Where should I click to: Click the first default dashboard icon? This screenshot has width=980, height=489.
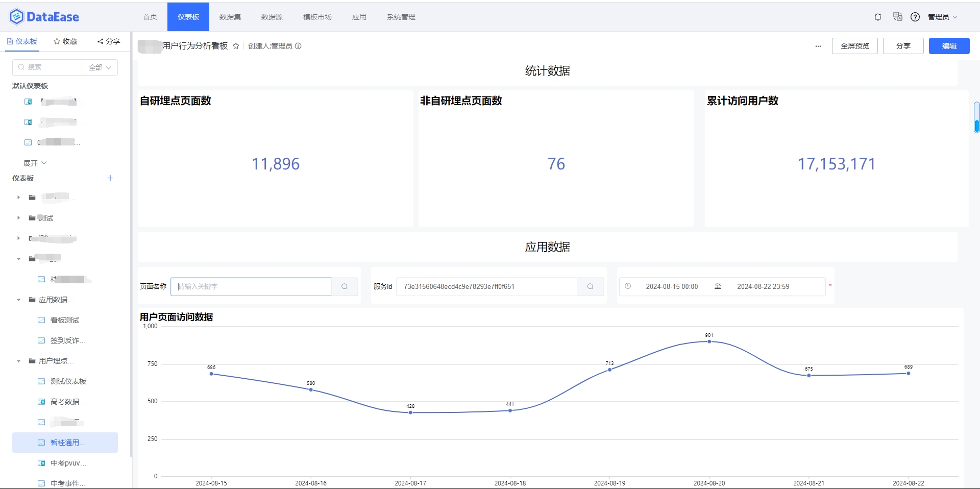click(x=28, y=102)
